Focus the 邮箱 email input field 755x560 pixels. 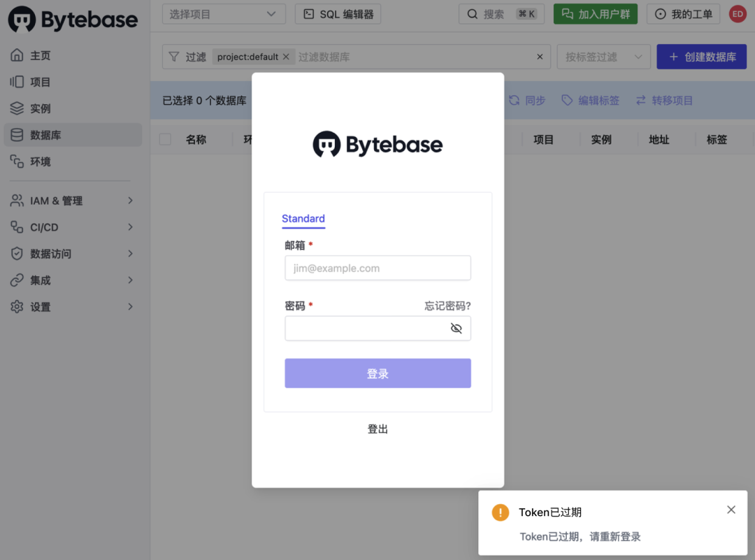click(377, 268)
